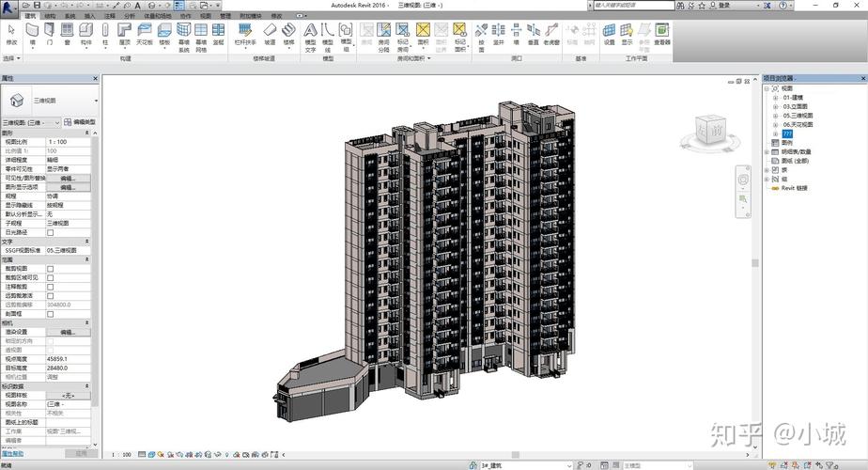Select the Ramp (坡道) tool

270,34
